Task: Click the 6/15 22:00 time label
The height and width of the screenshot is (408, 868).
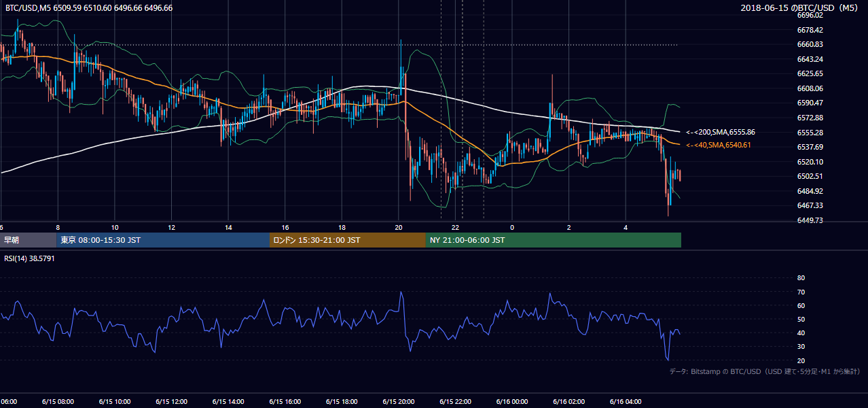Action: pos(456,402)
